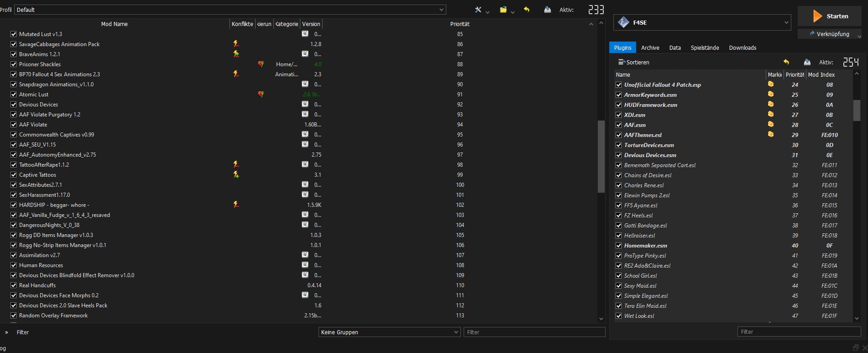
Task: Click the create backup icon beside Aktiv counter
Action: pos(548,10)
